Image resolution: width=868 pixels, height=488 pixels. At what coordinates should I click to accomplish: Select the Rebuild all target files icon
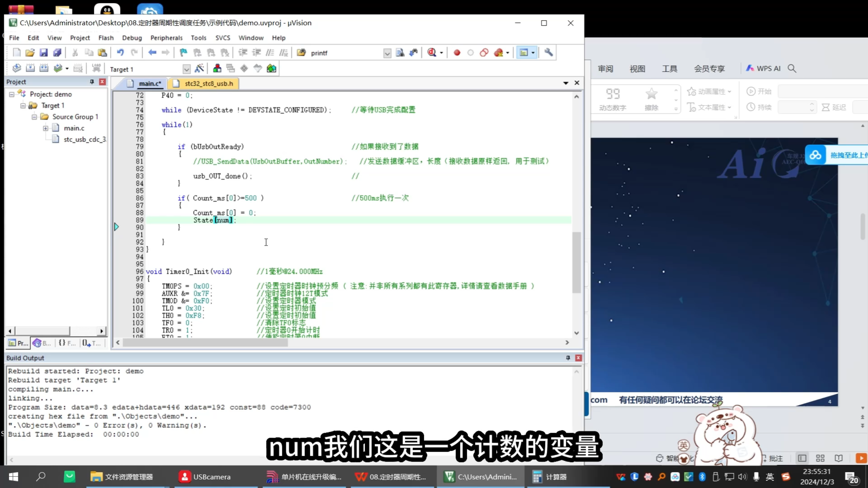44,68
